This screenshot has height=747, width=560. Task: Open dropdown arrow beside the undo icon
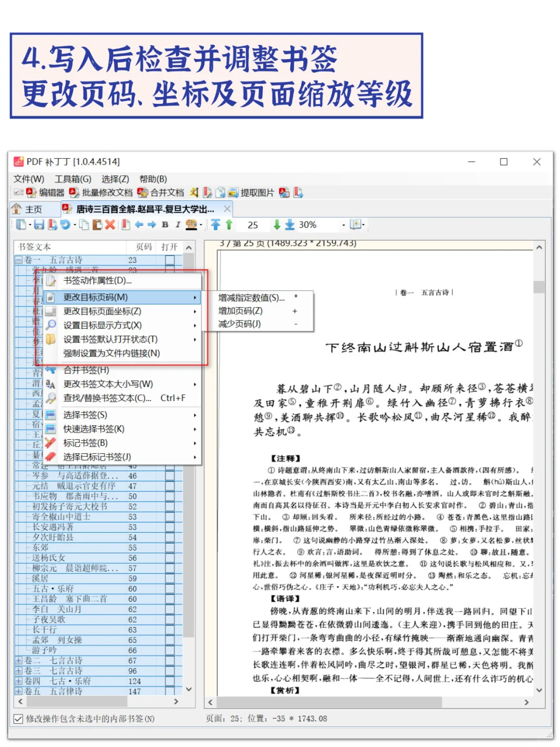point(74,225)
